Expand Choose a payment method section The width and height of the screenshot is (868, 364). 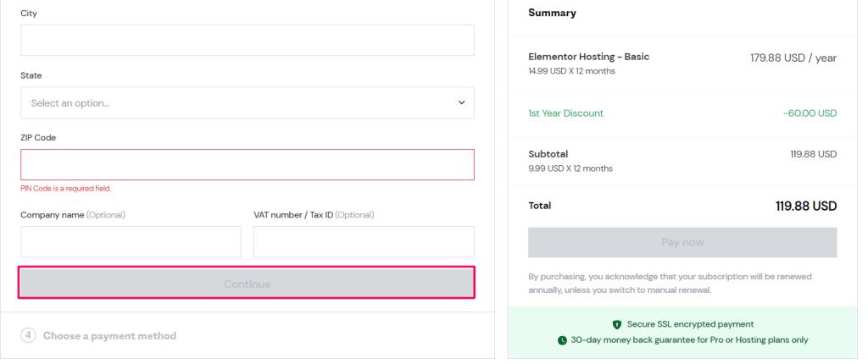click(x=109, y=336)
